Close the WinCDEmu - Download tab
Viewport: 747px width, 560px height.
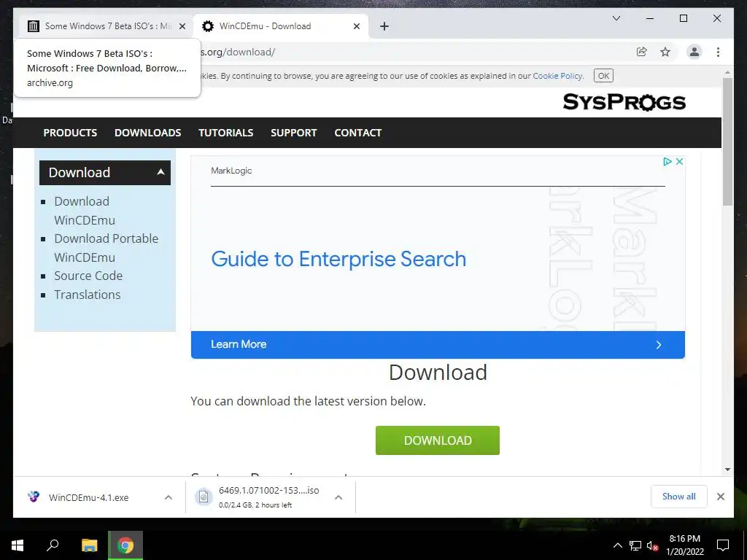click(x=356, y=26)
